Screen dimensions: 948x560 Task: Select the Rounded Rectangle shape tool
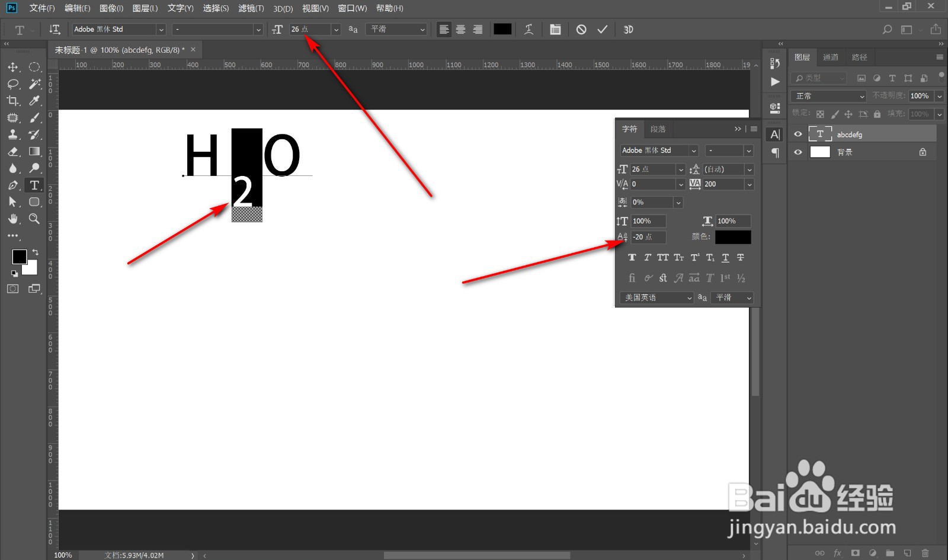click(34, 202)
